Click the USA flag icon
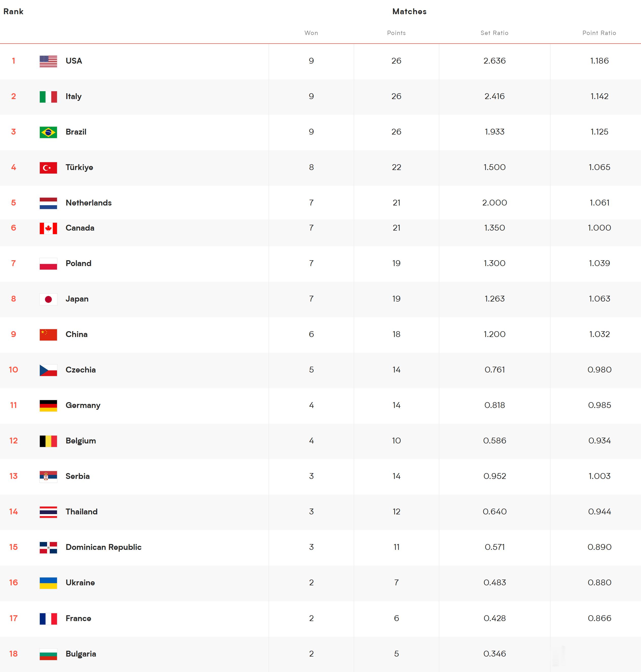Viewport: 641px width, 672px height. pyautogui.click(x=48, y=61)
